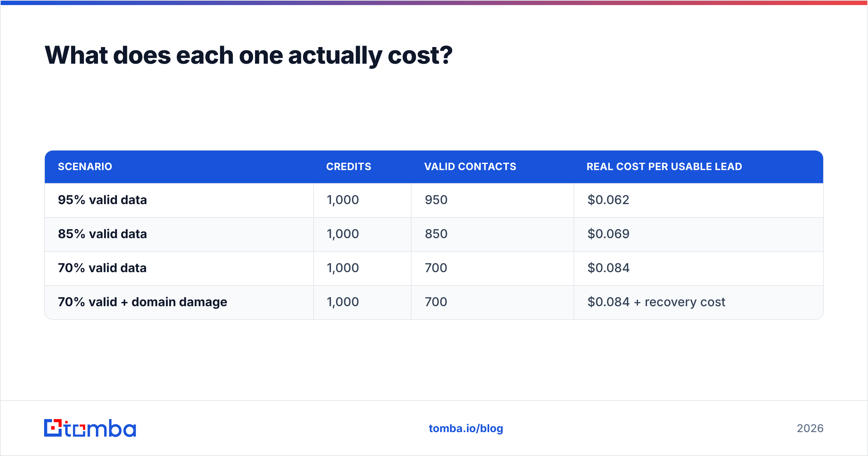This screenshot has height=456, width=868.
Task: Select the '70% valid data' row label
Action: (x=102, y=268)
